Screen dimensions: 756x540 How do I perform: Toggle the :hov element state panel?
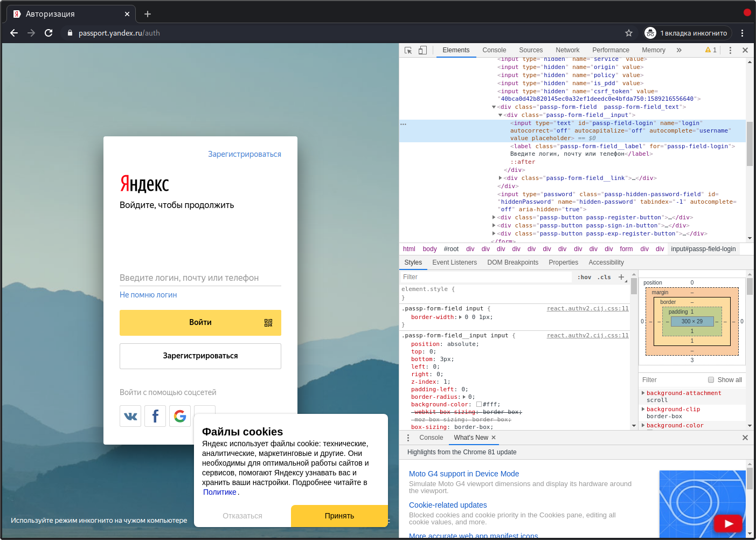584,277
